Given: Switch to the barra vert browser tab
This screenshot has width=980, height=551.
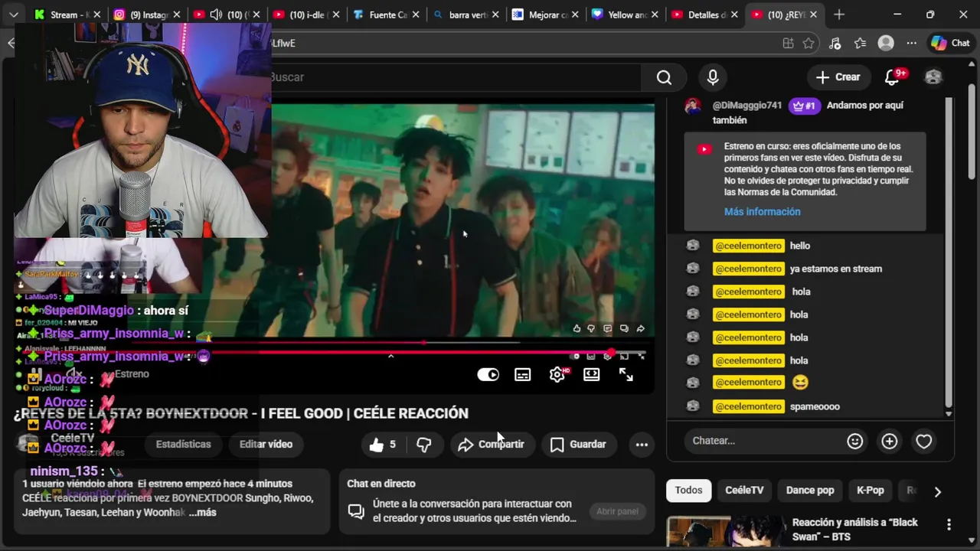Looking at the screenshot, I should coord(465,15).
